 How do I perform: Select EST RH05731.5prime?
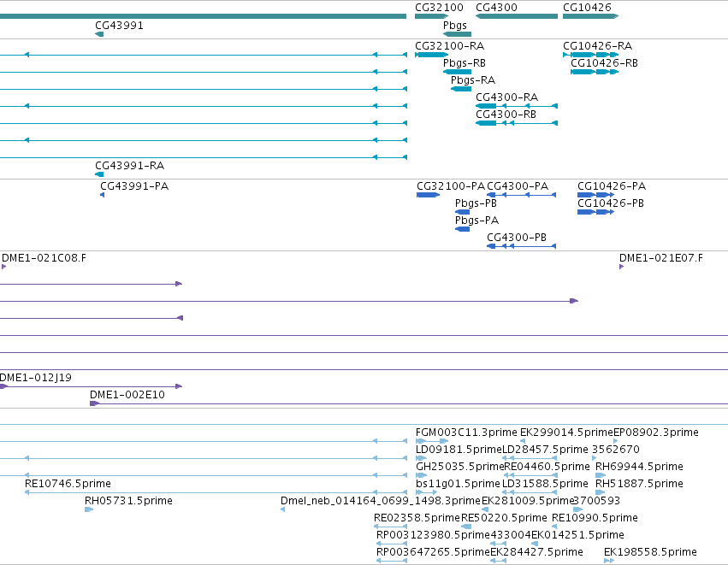click(x=89, y=509)
